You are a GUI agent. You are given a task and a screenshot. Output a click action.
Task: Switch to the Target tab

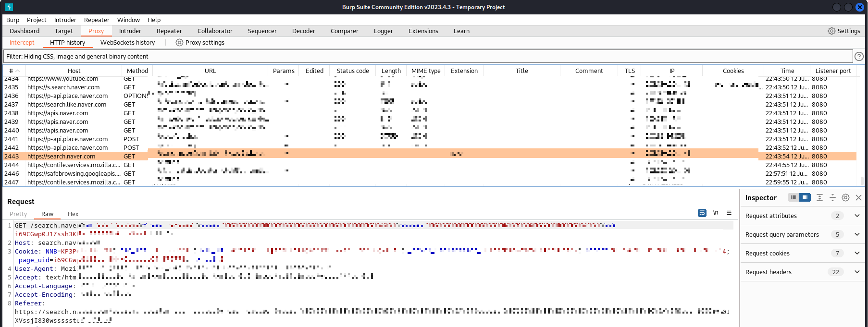[x=63, y=31]
